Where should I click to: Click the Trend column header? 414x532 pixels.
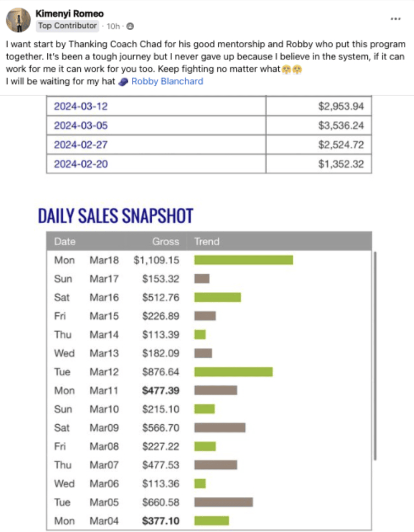[x=207, y=242]
